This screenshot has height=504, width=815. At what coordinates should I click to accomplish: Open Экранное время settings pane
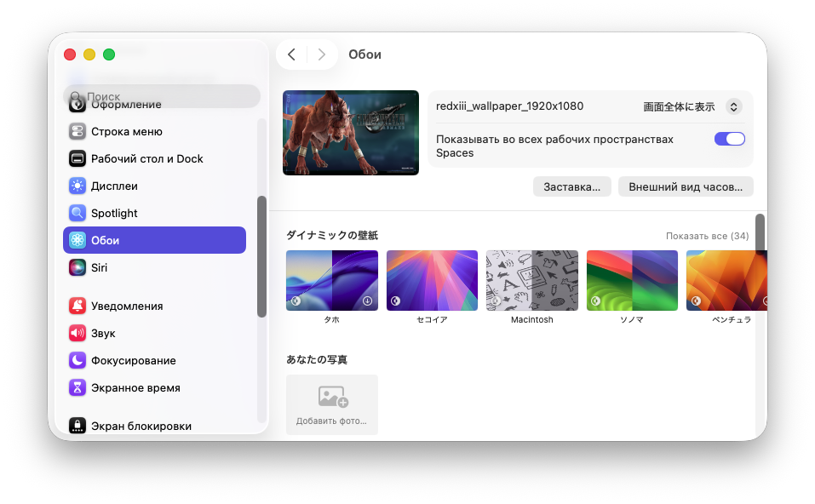154,387
